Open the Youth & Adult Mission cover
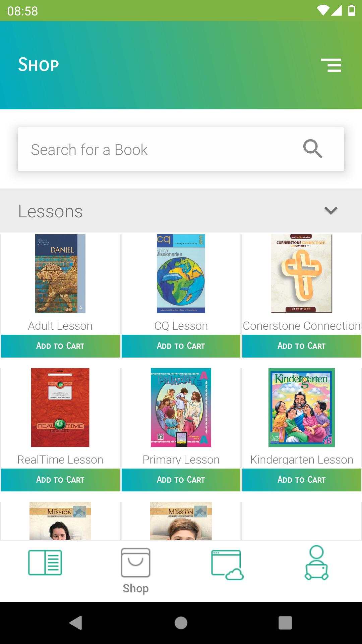Viewport: 362px width, 644px height. (60, 521)
